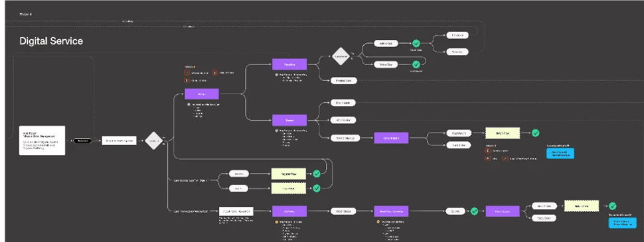Select the upper yellow flow box in middle
Screen dimensions: 644x242
tap(289, 174)
